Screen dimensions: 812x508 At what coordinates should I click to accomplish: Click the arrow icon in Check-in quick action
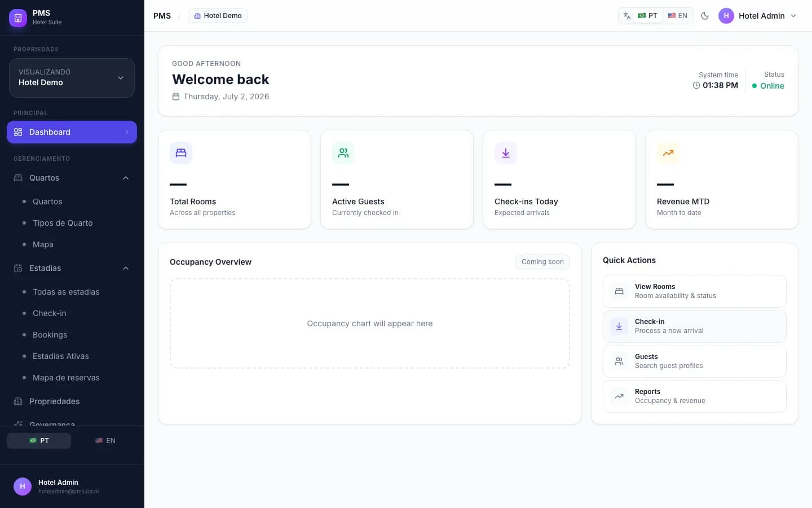(x=619, y=326)
